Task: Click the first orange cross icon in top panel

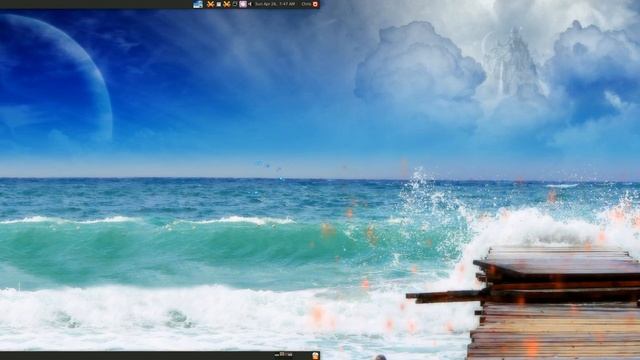Action: click(211, 4)
